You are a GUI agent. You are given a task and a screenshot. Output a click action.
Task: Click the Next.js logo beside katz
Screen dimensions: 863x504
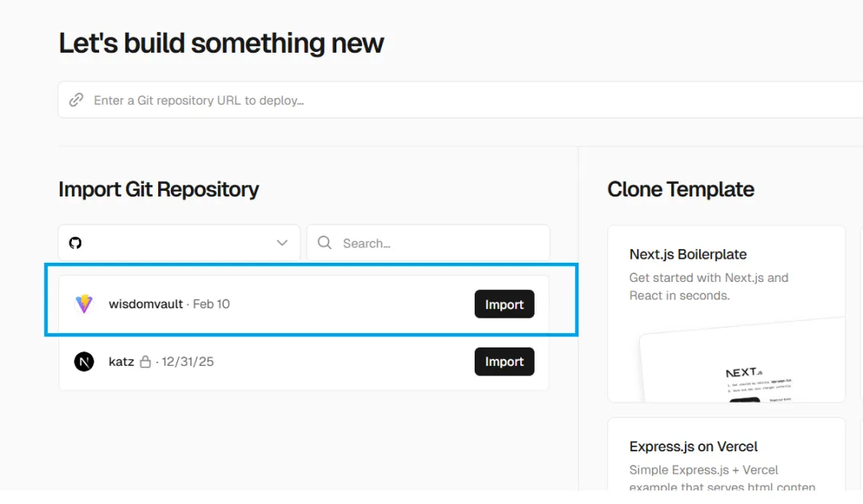click(84, 362)
